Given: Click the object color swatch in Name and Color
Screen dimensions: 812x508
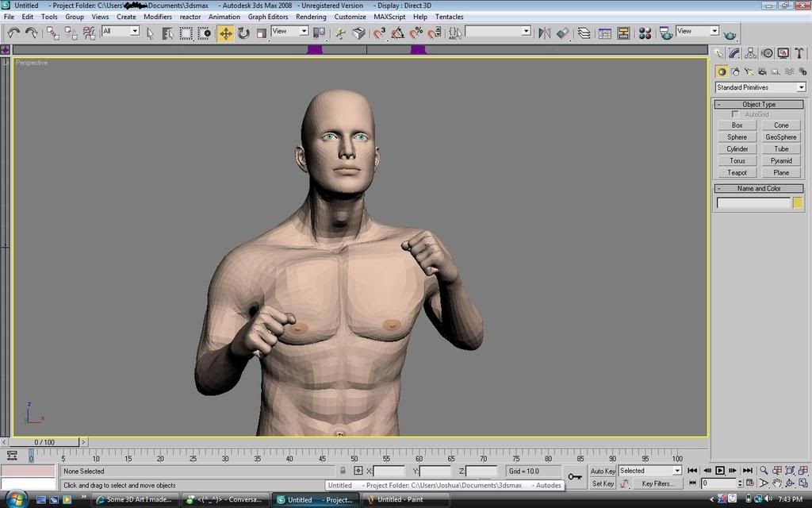Looking at the screenshot, I should (797, 202).
